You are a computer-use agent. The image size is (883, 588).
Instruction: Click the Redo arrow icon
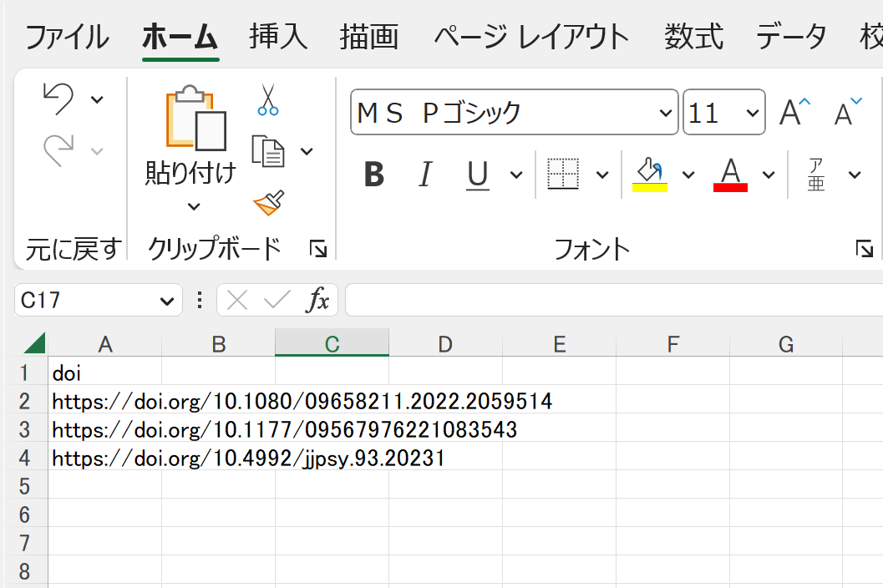coord(58,150)
